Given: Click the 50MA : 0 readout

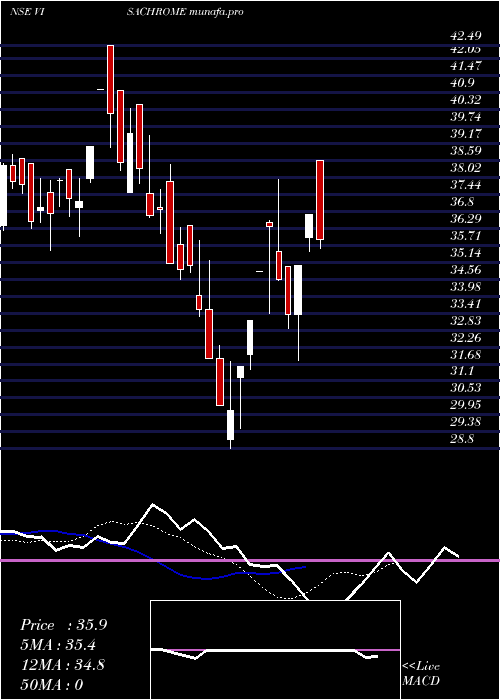Looking at the screenshot, I should [x=52, y=684].
